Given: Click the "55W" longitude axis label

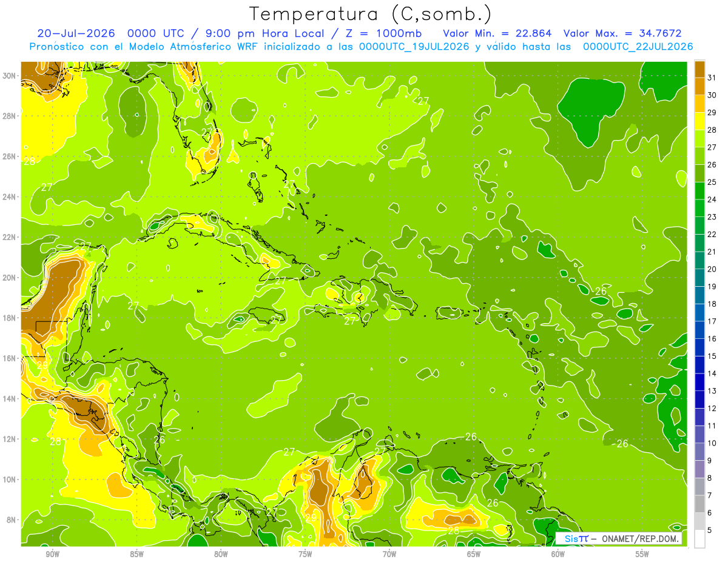Looking at the screenshot, I should point(642,554).
